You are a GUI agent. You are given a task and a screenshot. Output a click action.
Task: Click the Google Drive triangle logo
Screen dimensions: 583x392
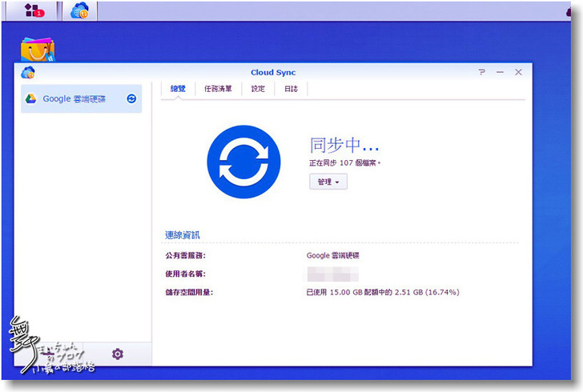pyautogui.click(x=30, y=99)
